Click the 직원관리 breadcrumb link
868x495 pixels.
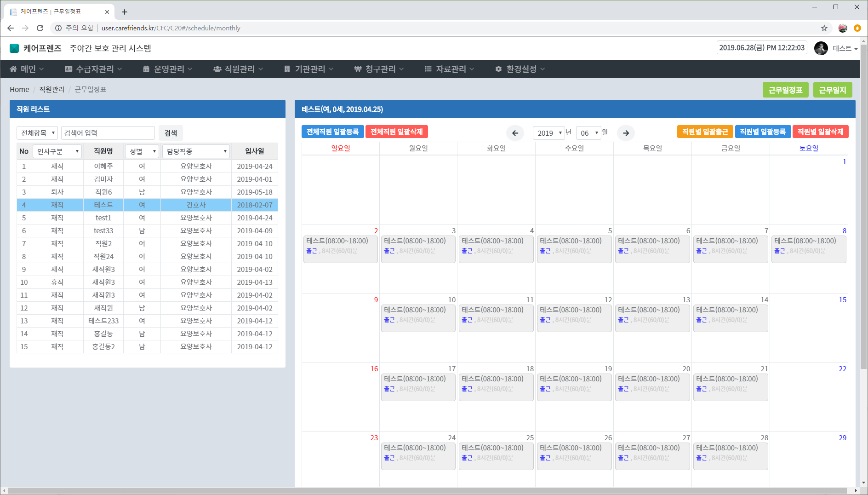coord(51,90)
